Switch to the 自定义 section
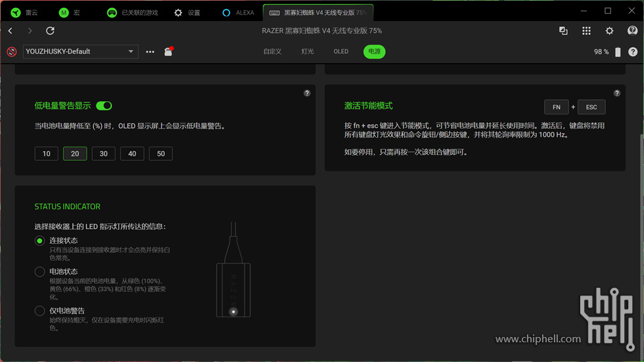 click(272, 52)
